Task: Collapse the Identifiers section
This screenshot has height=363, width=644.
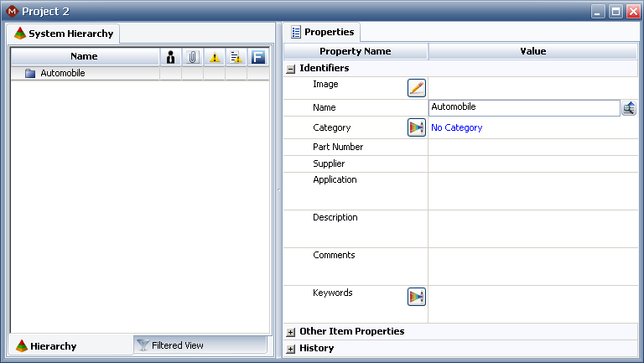Action: (x=291, y=69)
